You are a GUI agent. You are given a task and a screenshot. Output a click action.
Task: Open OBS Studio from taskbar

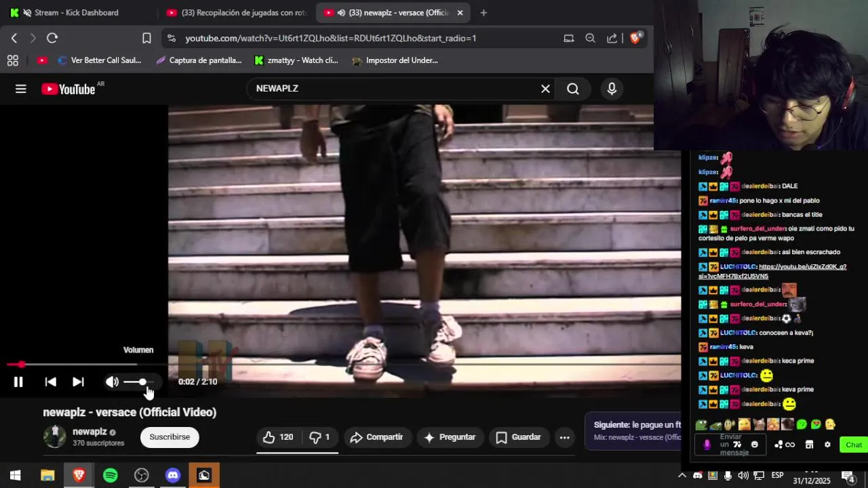click(x=141, y=476)
